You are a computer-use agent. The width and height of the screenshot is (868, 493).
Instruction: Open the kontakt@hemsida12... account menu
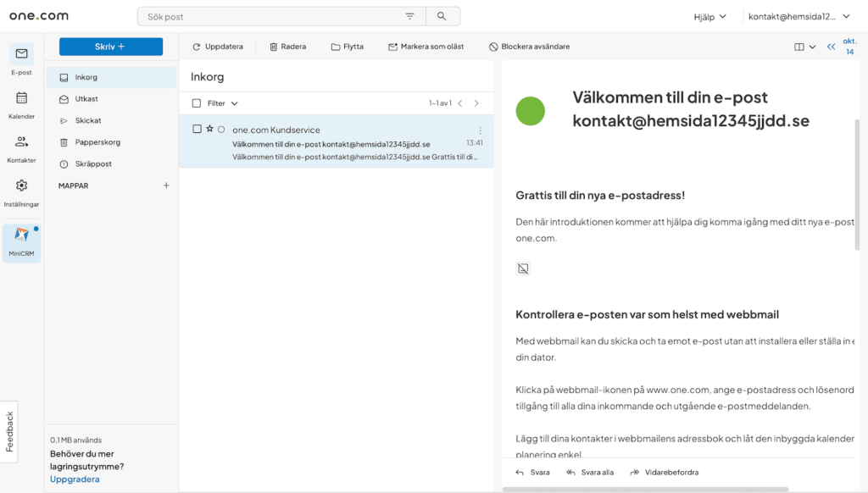coord(798,17)
